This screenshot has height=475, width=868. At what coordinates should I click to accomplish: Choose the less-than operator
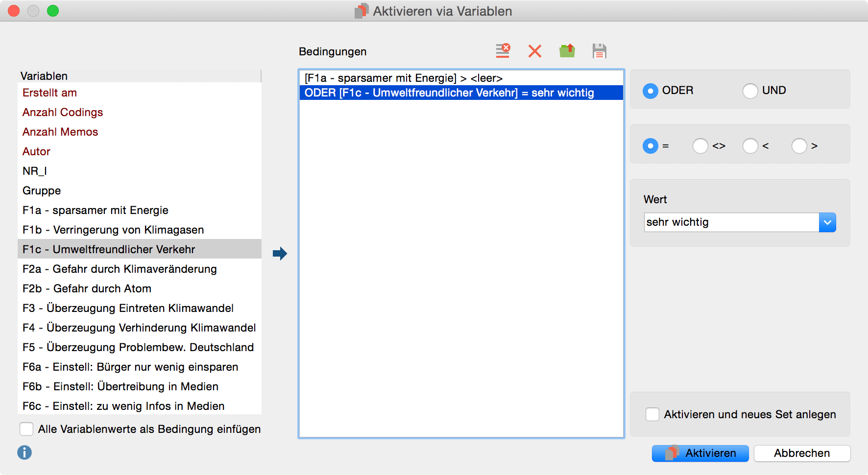[x=750, y=146]
